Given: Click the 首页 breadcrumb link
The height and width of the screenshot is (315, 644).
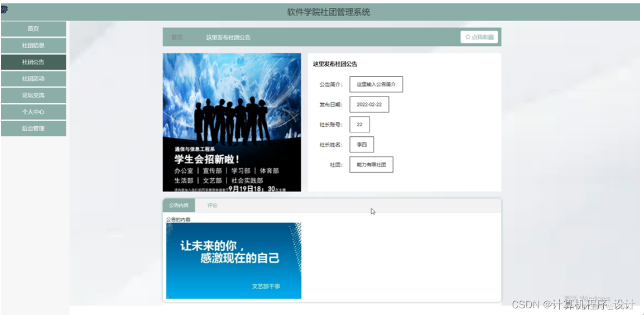Looking at the screenshot, I should point(176,37).
